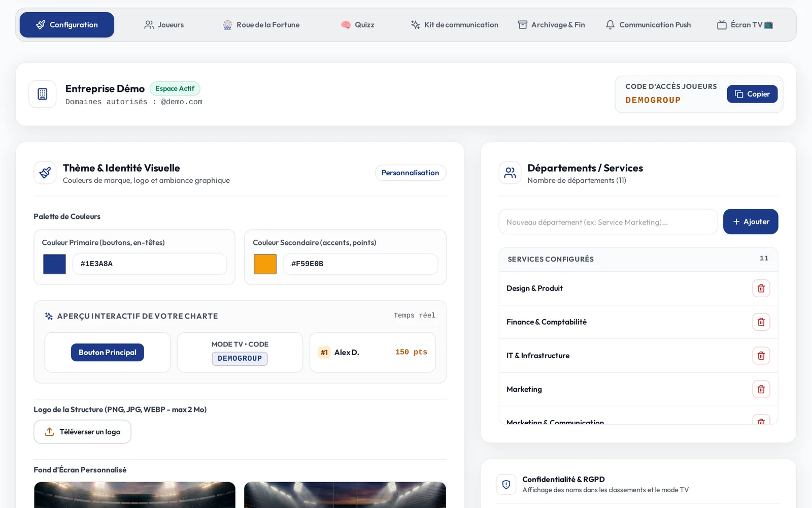Screen dimensions: 812x508
Task: Click the orange DEMOGROUP access code
Action: click(x=653, y=100)
